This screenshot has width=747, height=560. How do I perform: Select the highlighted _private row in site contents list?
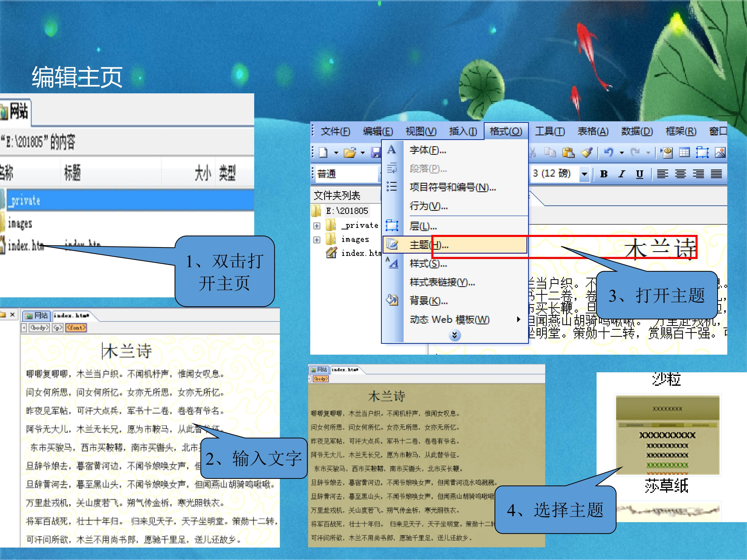127,200
